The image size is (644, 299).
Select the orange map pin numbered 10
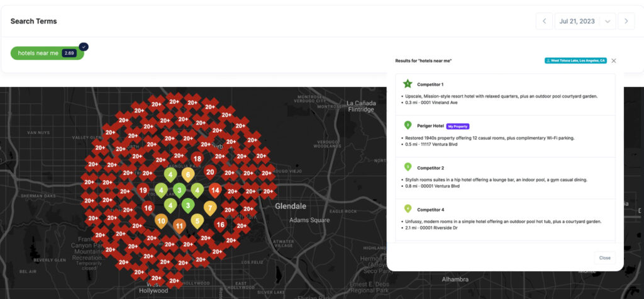(x=161, y=222)
